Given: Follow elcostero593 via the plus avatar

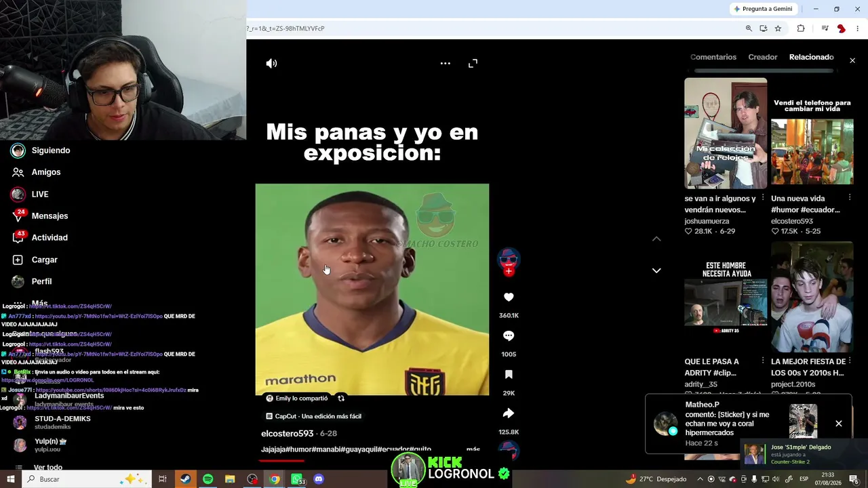Looking at the screenshot, I should [509, 271].
